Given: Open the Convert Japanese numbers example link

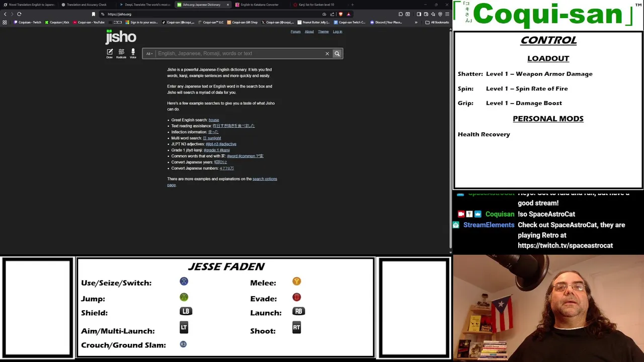Looking at the screenshot, I should click(226, 168).
